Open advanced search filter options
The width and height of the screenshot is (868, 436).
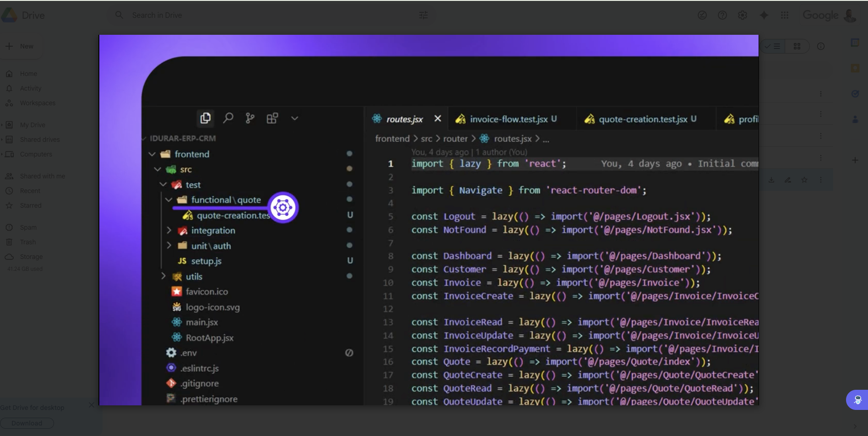423,15
